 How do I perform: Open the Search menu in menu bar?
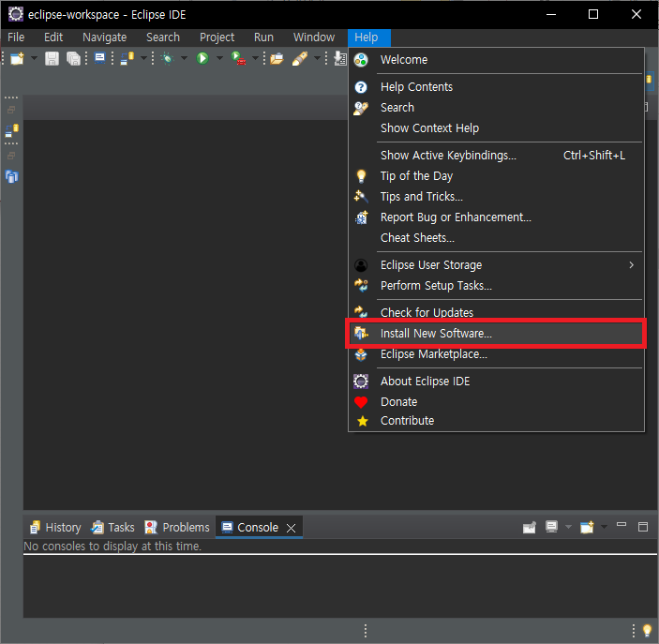(163, 37)
